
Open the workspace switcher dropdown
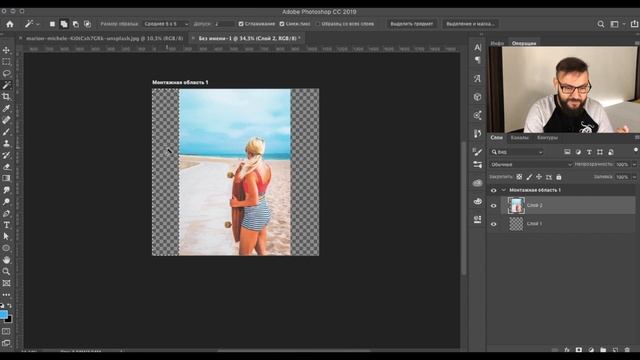click(x=618, y=24)
